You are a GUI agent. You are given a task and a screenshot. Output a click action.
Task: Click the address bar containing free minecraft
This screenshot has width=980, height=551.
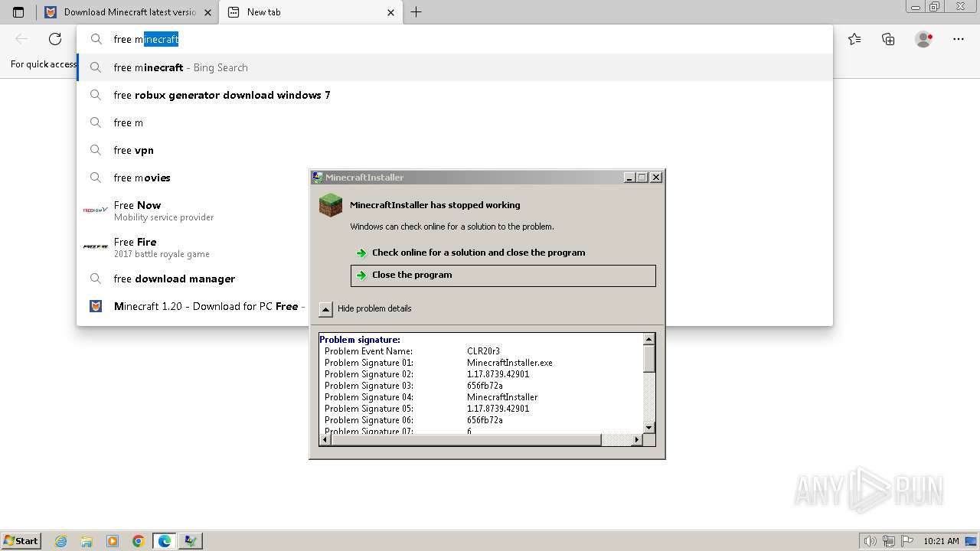point(455,39)
